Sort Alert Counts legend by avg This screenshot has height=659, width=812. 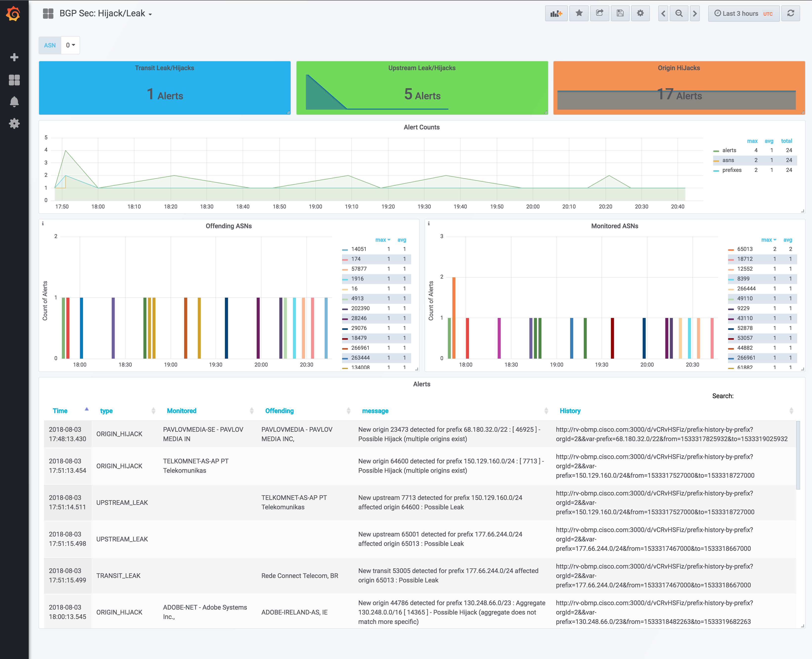click(x=769, y=141)
